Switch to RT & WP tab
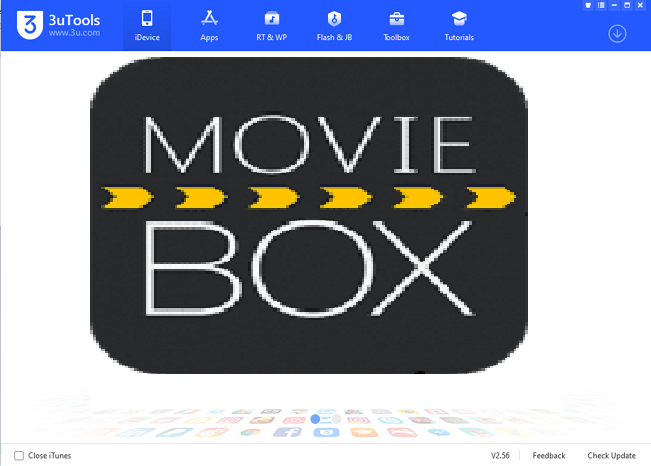651x466 pixels. 272,26
